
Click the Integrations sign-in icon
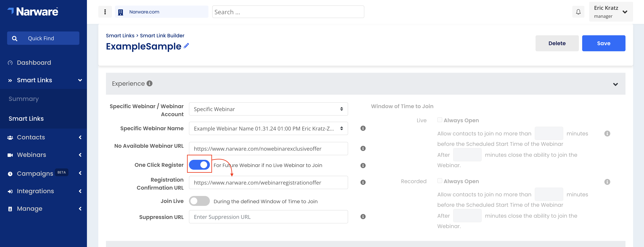tap(10, 191)
